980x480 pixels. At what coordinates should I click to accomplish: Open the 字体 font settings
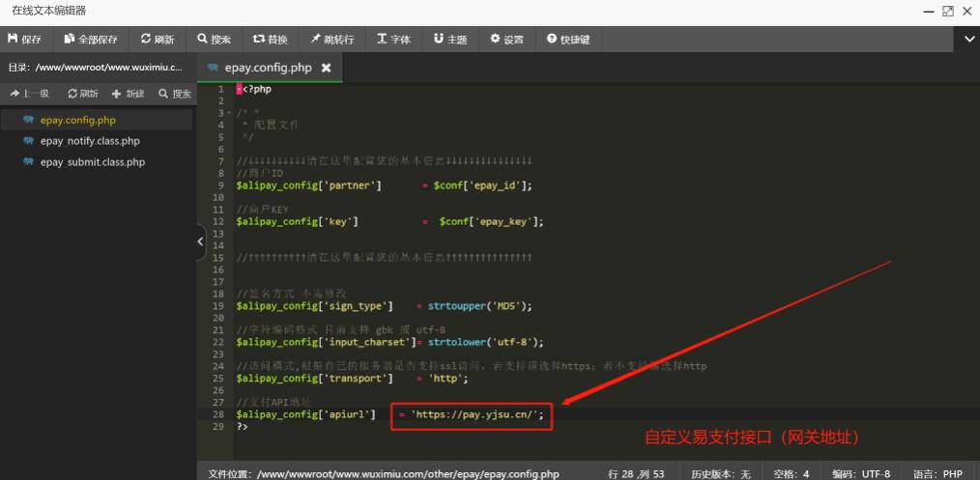point(394,40)
